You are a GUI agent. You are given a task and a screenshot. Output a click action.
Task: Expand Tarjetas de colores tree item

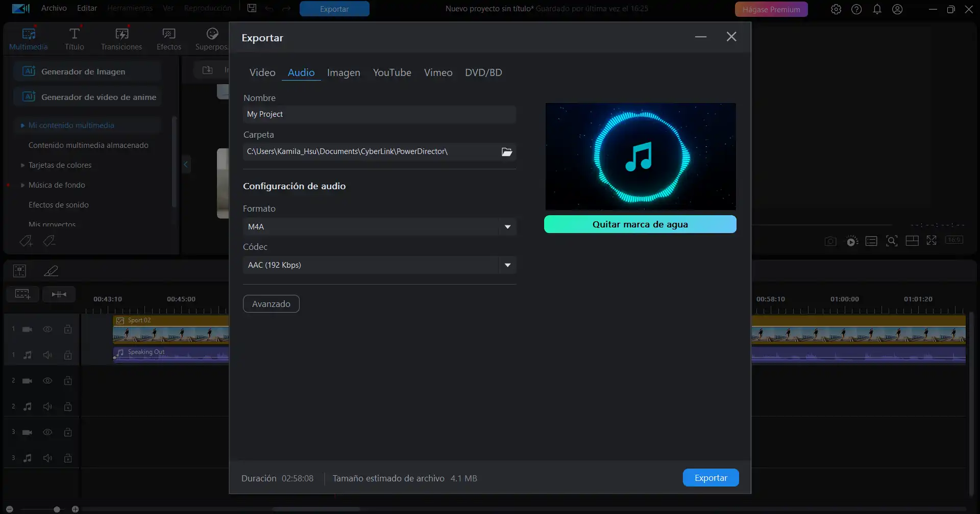pyautogui.click(x=22, y=165)
